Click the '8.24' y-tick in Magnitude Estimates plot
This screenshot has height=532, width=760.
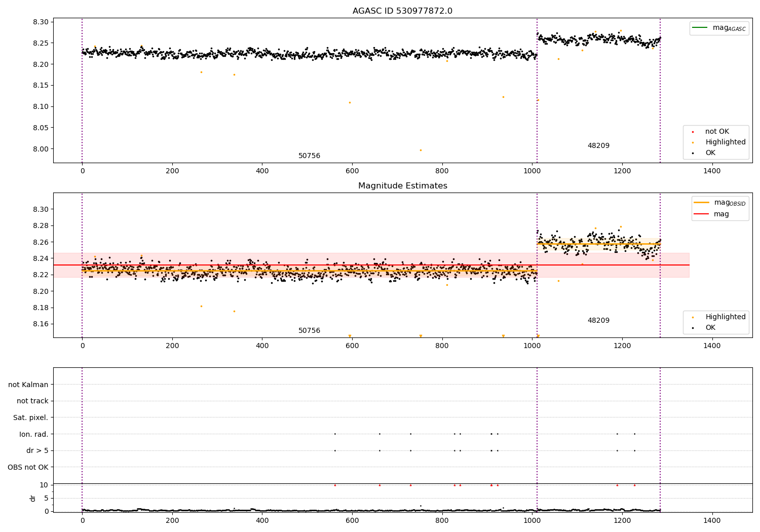(41, 259)
